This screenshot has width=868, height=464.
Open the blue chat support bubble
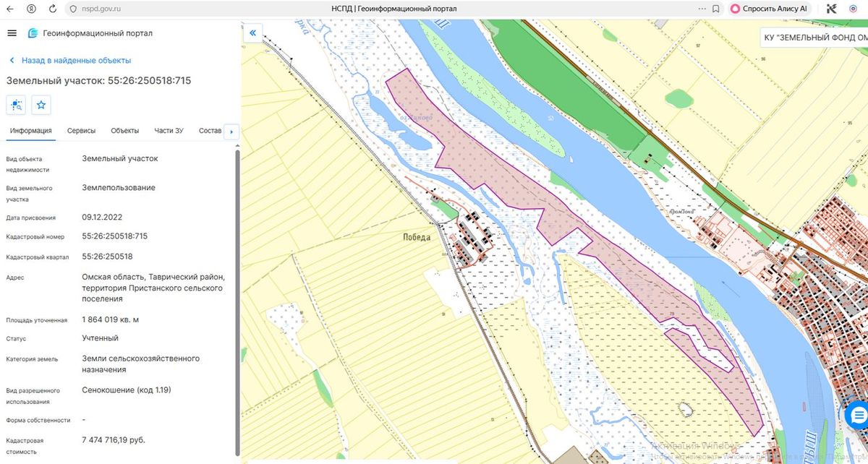tap(857, 415)
